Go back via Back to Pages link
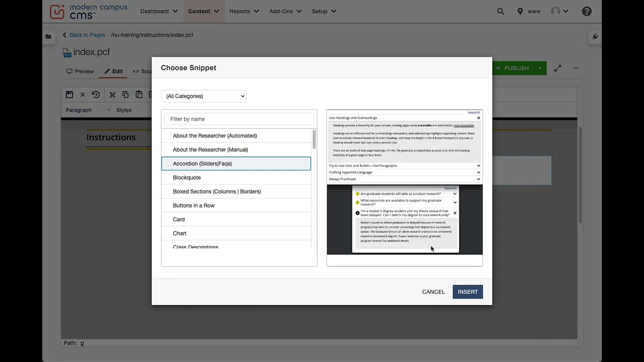This screenshot has height=362, width=644. (84, 35)
